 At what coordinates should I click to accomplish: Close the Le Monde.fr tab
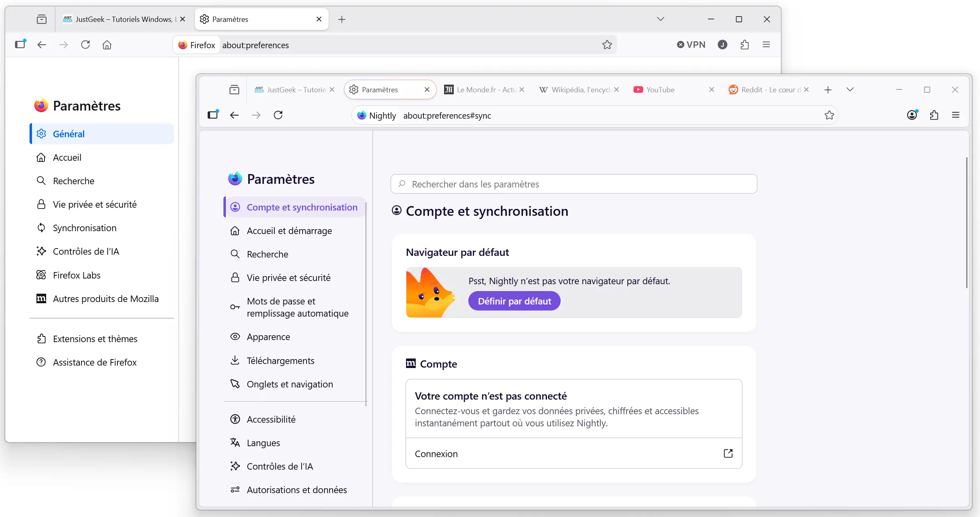click(522, 89)
